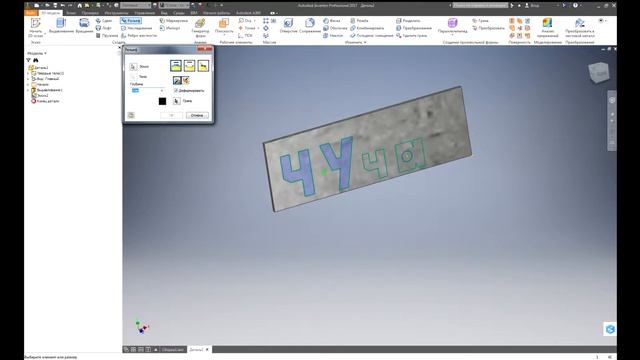Expand the Начало origin node
This screenshot has height=360, width=640.
pos(29,84)
